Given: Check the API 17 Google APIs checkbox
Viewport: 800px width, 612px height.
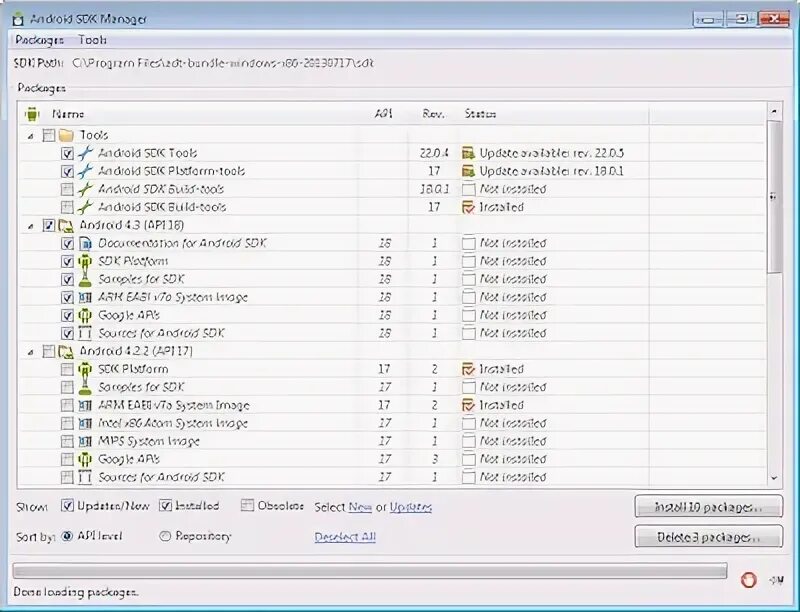Looking at the screenshot, I should tap(67, 460).
